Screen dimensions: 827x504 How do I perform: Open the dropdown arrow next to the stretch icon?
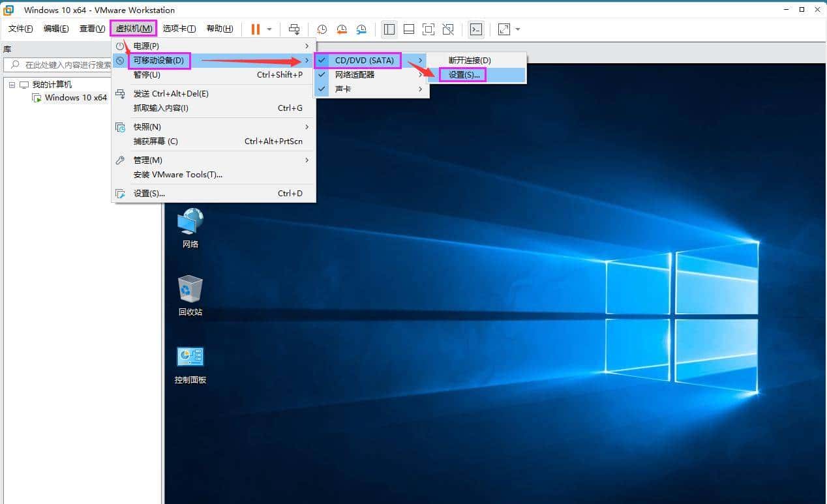(518, 29)
